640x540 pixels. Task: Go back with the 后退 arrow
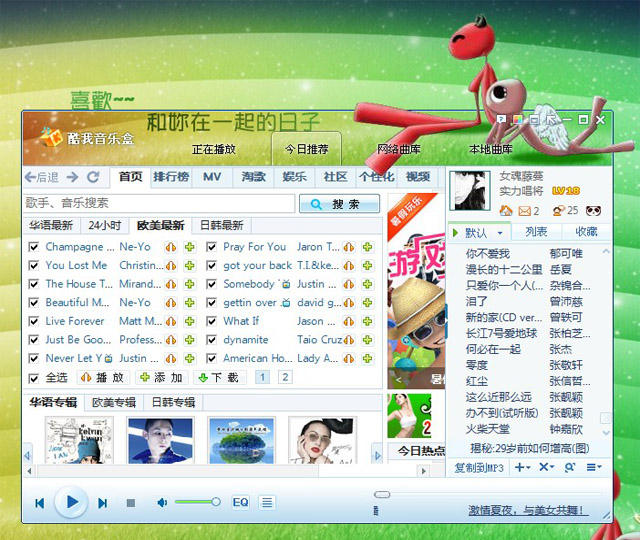click(42, 177)
